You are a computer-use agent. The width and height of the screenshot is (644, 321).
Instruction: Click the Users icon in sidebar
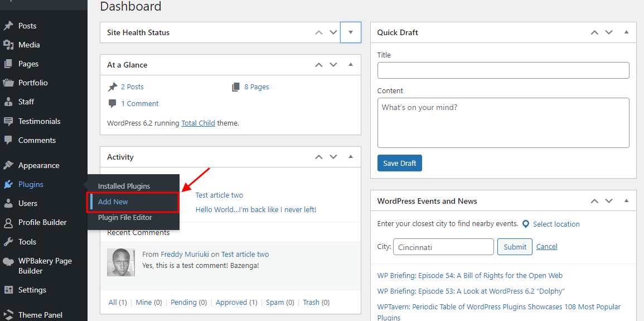(x=8, y=203)
